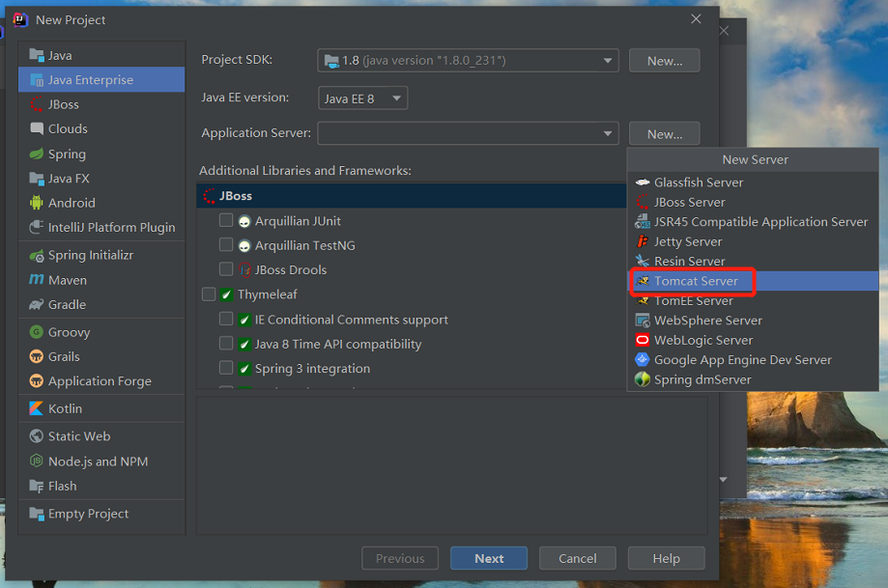Image resolution: width=888 pixels, height=588 pixels.
Task: Select the Clouds project icon
Action: click(37, 128)
